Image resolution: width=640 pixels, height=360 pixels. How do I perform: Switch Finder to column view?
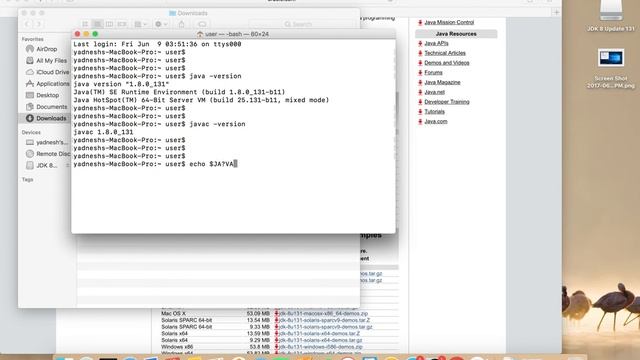click(109, 24)
